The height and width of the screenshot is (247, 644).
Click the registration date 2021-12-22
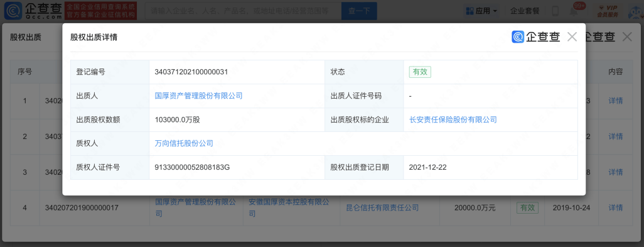click(427, 167)
